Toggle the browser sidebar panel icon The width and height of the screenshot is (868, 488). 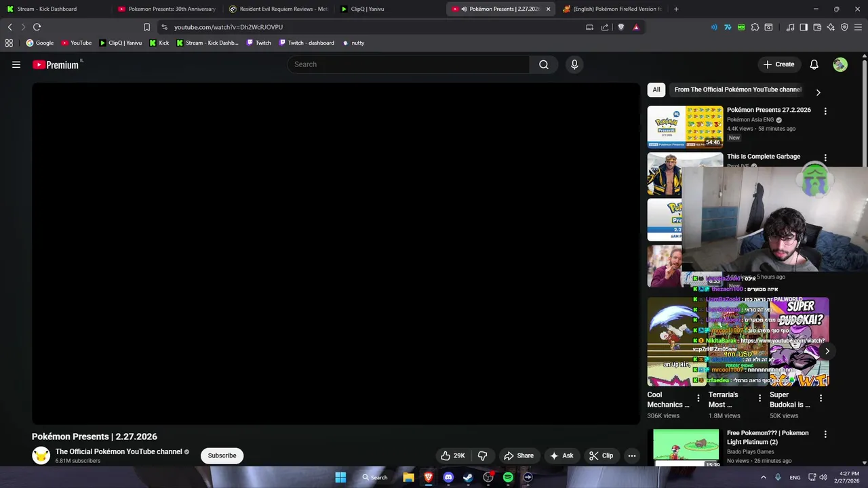pos(804,27)
